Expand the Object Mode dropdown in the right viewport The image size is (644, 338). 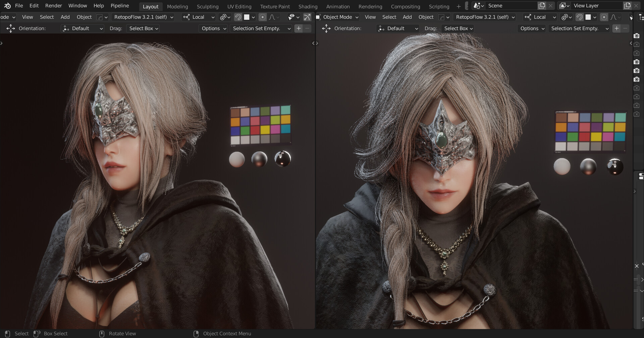pyautogui.click(x=337, y=17)
